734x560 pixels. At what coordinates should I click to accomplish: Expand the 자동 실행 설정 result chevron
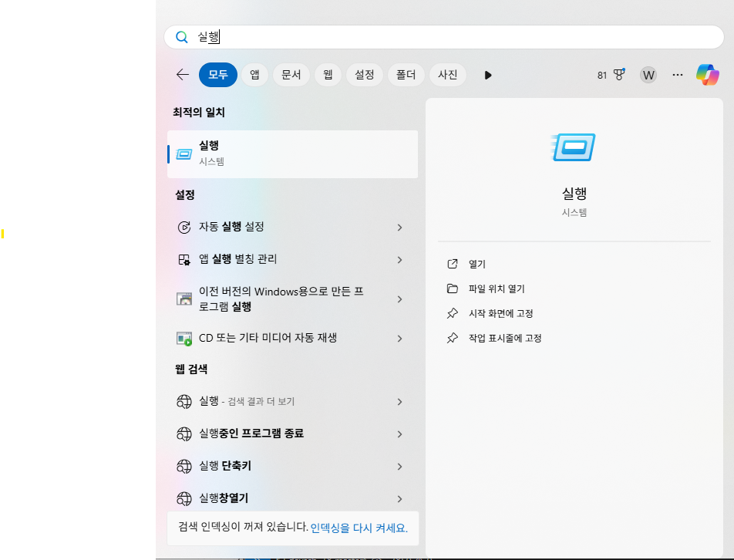399,228
